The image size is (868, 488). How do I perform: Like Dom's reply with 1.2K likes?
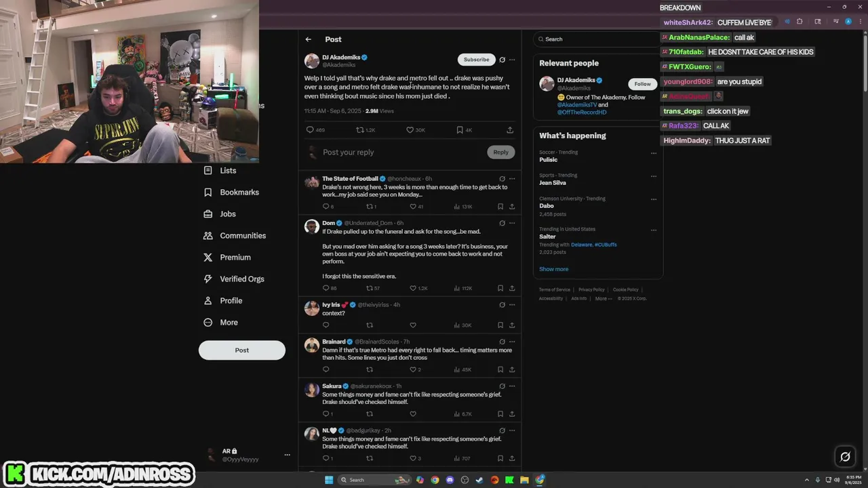[412, 288]
